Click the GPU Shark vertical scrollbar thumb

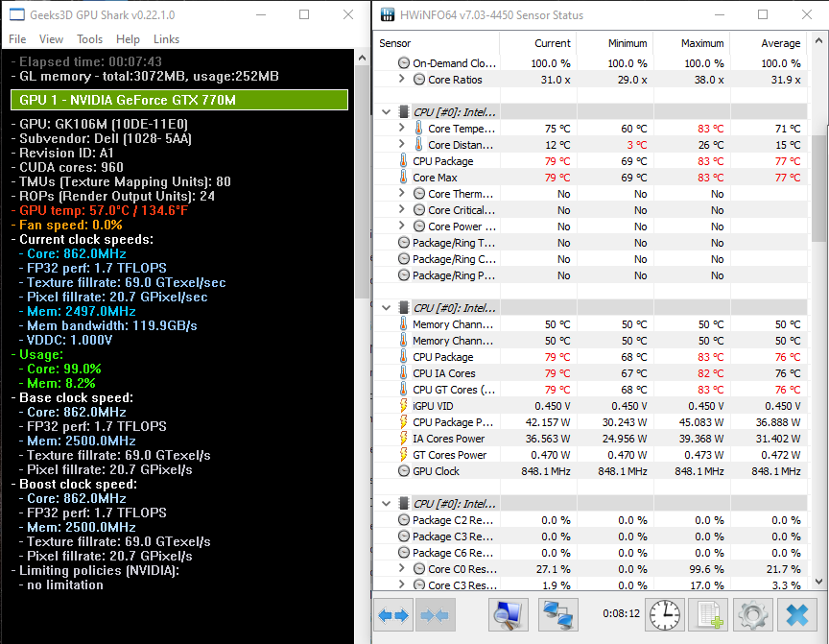coord(362,182)
